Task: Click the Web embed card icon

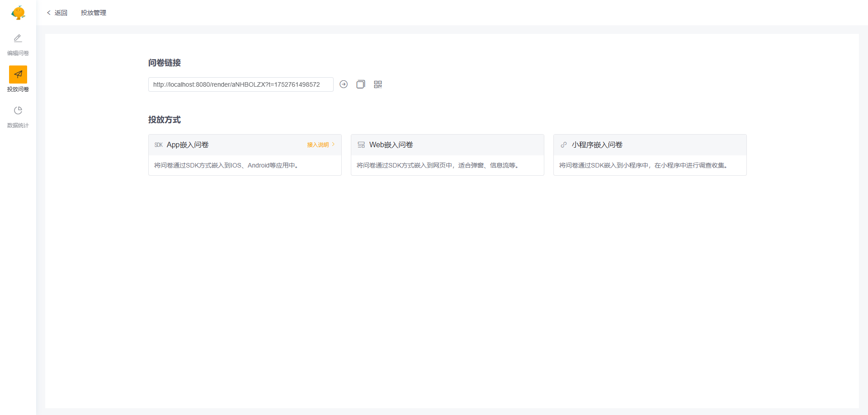Action: tap(361, 145)
